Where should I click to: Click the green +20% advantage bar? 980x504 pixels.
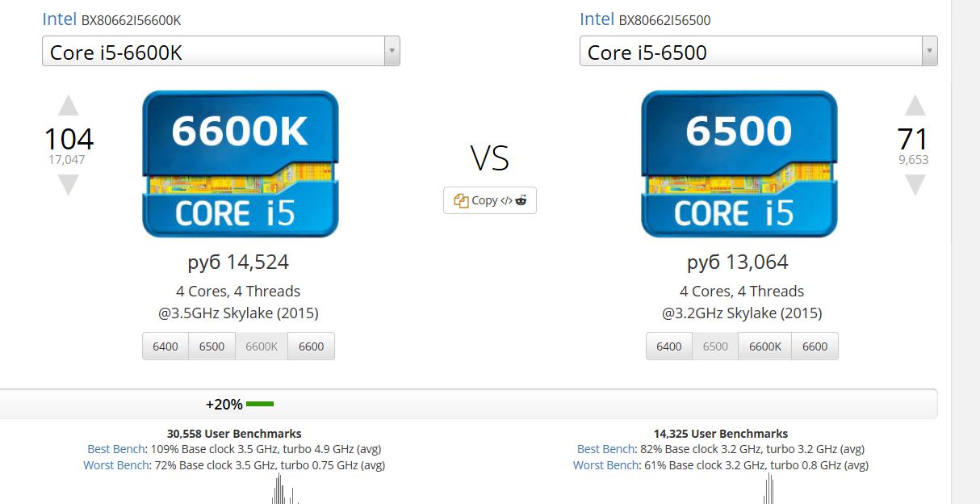[x=260, y=404]
